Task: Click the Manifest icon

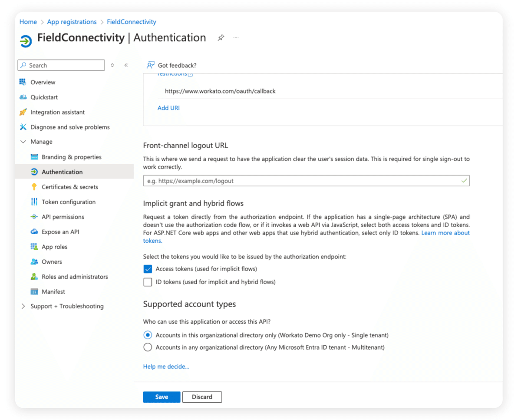Action: click(34, 291)
